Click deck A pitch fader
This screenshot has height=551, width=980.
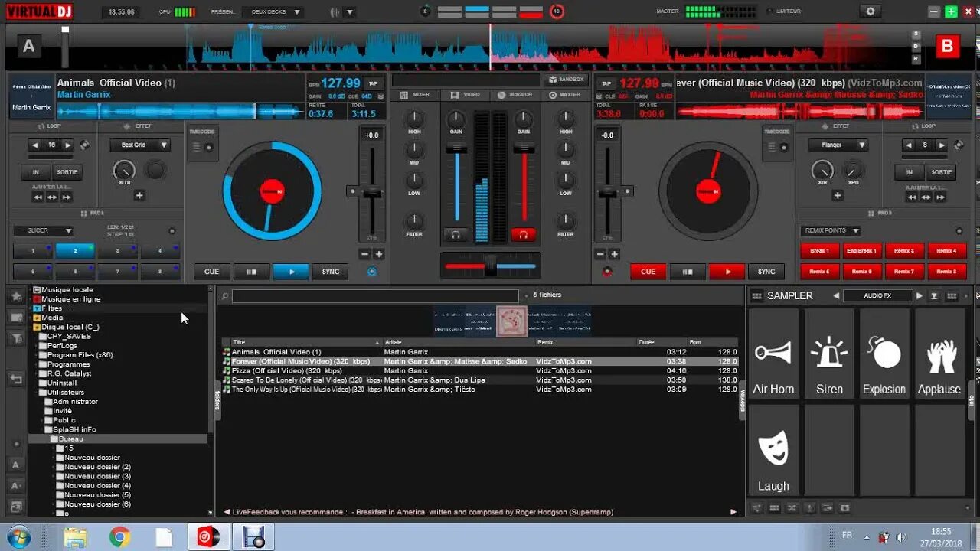[x=372, y=193]
